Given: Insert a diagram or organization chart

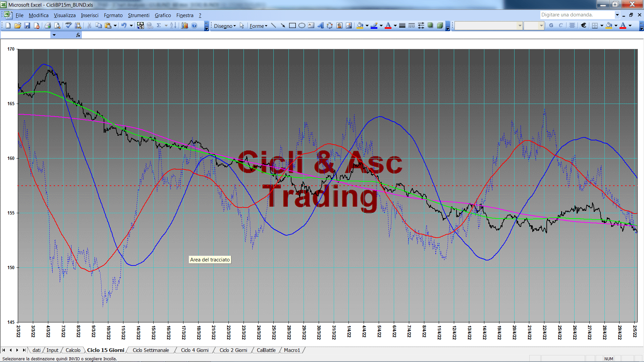Looking at the screenshot, I should [330, 25].
